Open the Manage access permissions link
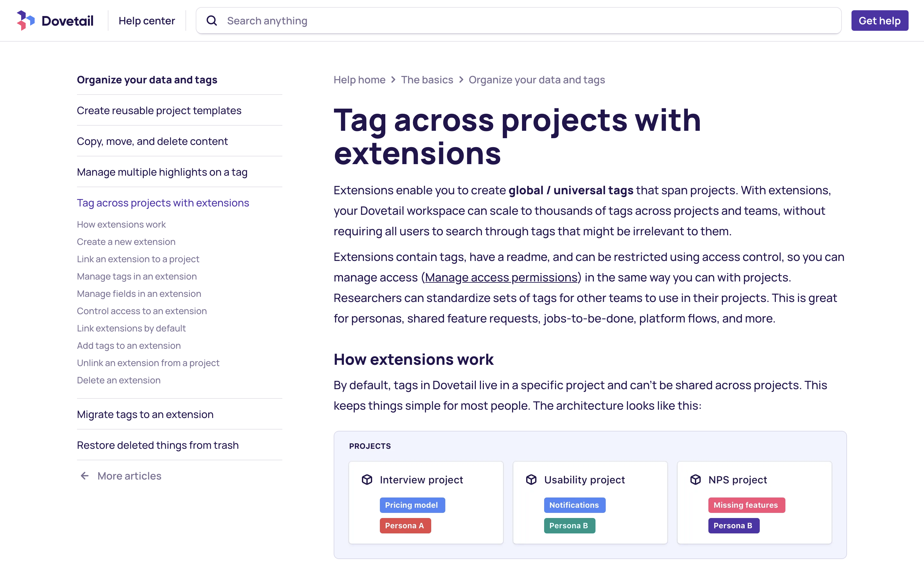The width and height of the screenshot is (924, 577). [x=501, y=277]
